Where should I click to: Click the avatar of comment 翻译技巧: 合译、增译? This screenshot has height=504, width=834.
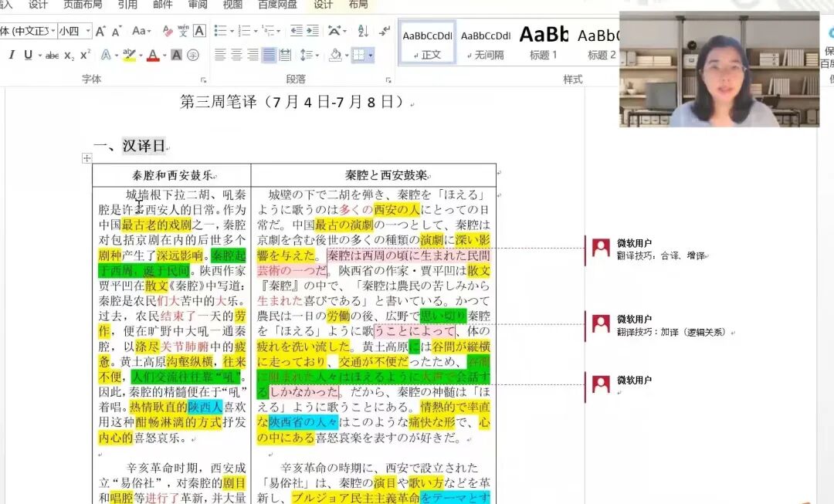point(601,249)
